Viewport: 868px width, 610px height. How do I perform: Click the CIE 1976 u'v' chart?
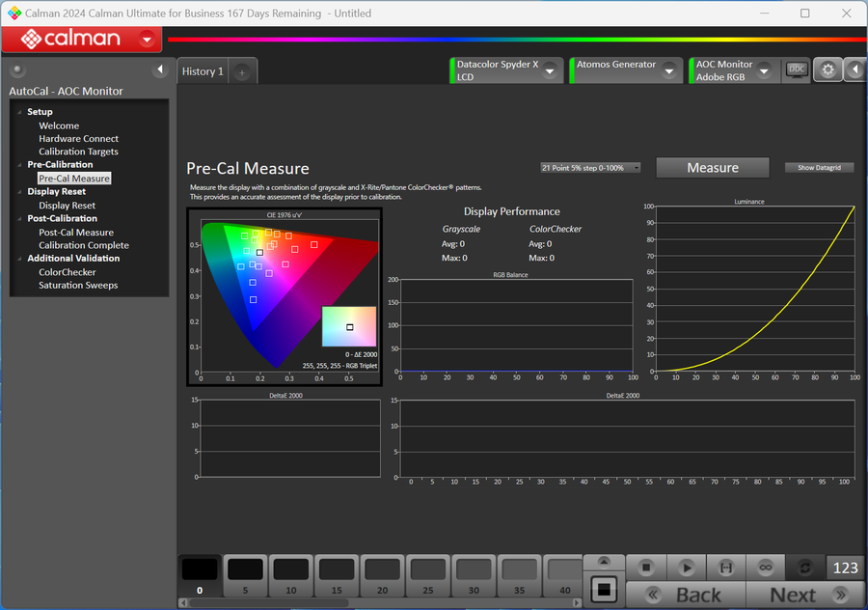pyautogui.click(x=285, y=296)
